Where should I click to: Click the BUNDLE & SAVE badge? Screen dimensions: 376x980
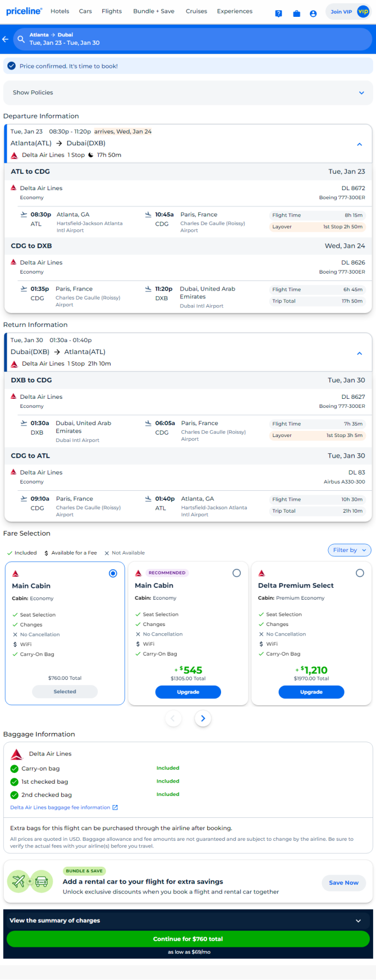84,871
